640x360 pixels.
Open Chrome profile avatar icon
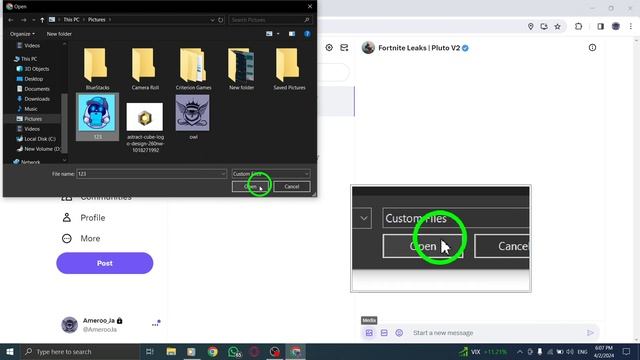(x=616, y=27)
